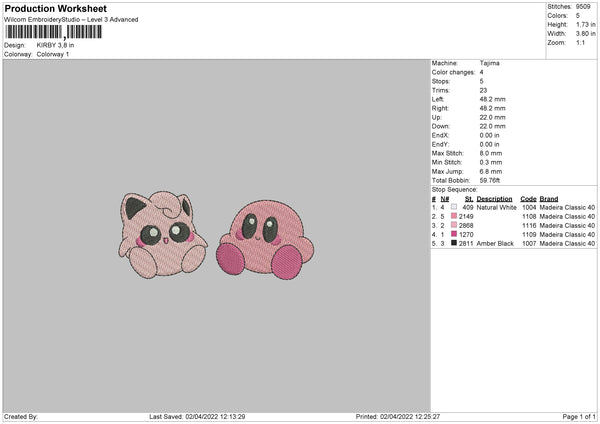The width and height of the screenshot is (600, 424).
Task: Click the Total Bobbin value 59.76ft
Action: tap(494, 178)
